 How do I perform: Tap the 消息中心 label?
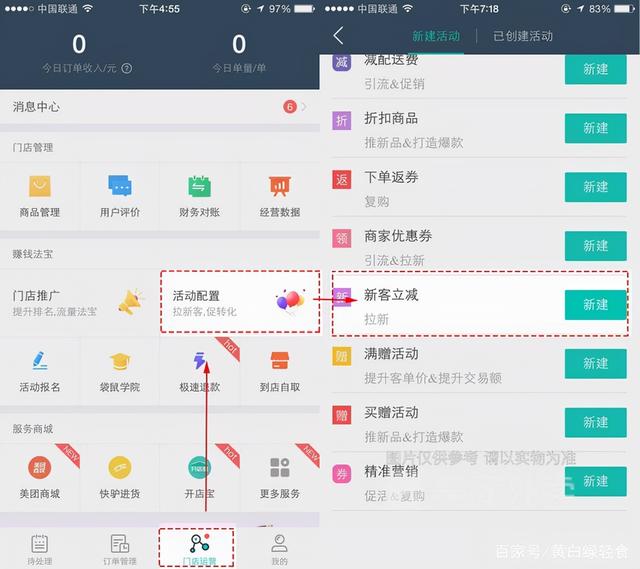point(36,107)
